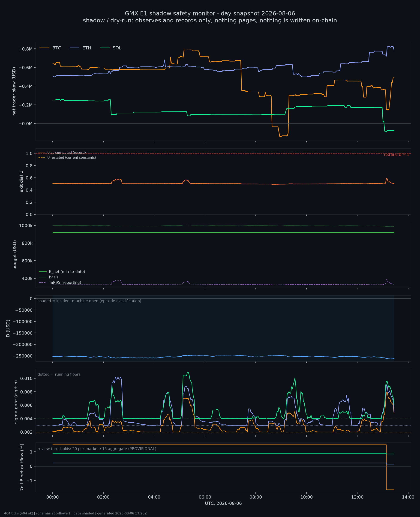Click the SOL legend entry
420x517 pixels.
tap(111, 48)
